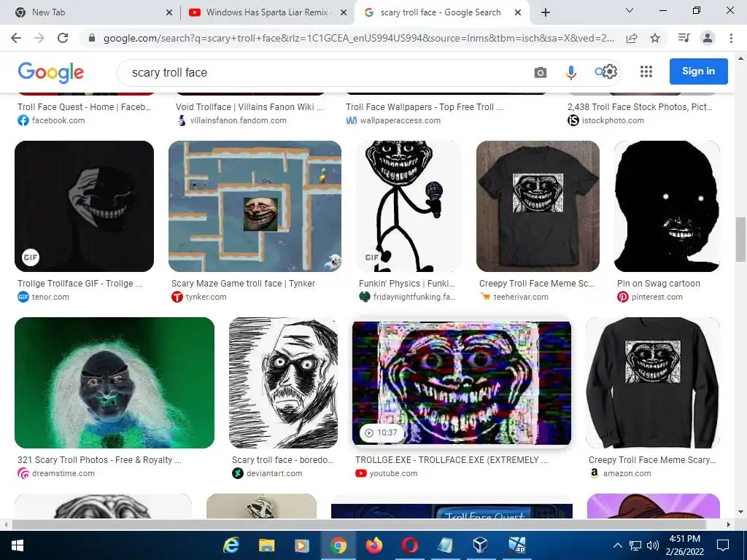Click the vertical scrollbar thumb
The height and width of the screenshot is (560, 747).
[x=740, y=239]
